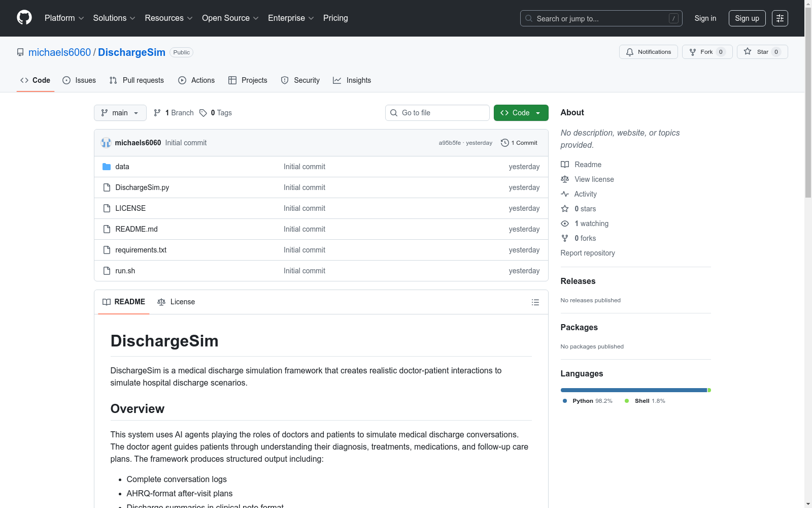
Task: Open Initial commit message in header row
Action: click(x=186, y=143)
